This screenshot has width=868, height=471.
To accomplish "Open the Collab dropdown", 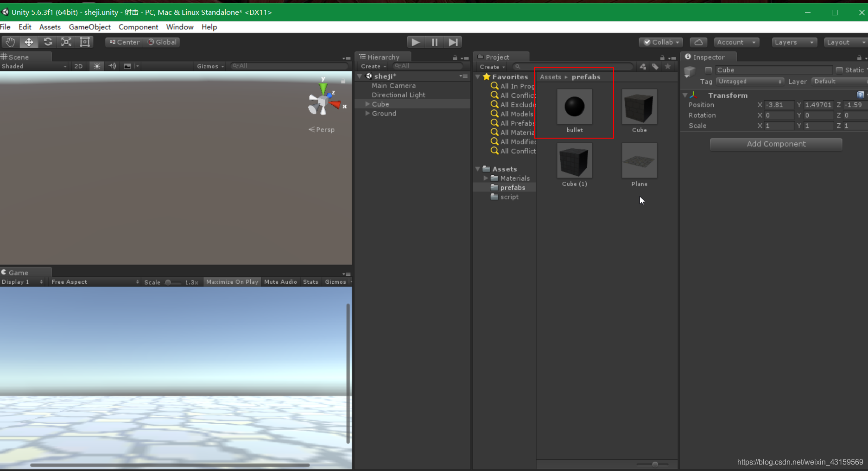I will (661, 42).
